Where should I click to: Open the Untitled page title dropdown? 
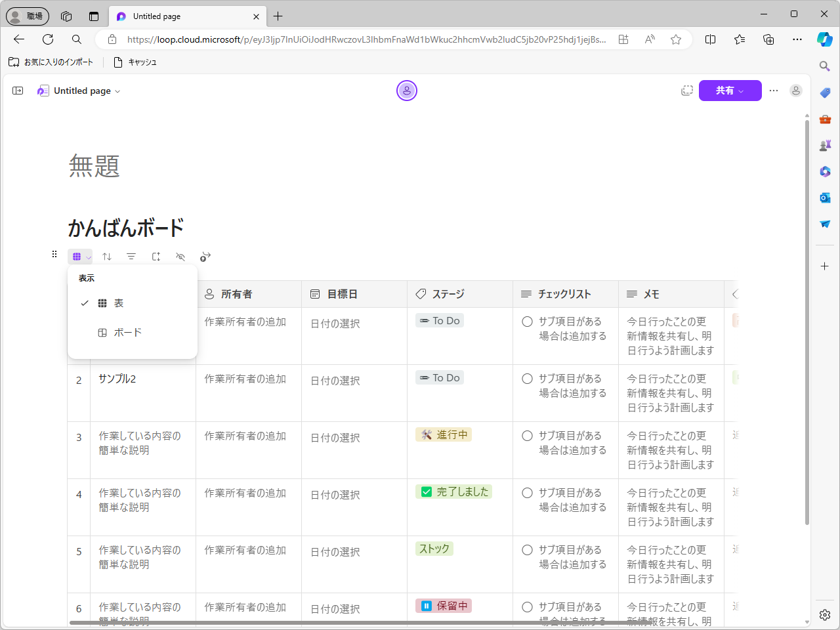pos(117,91)
